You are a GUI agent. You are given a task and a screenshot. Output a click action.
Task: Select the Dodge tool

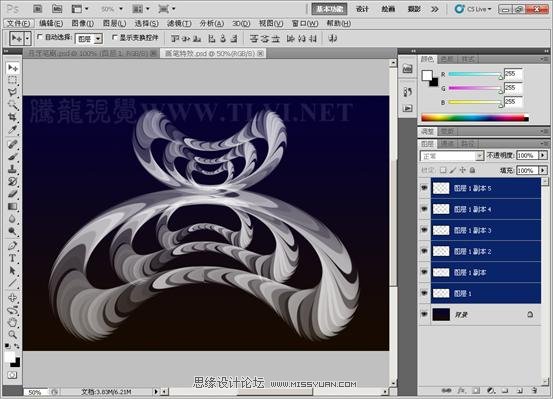(x=13, y=231)
